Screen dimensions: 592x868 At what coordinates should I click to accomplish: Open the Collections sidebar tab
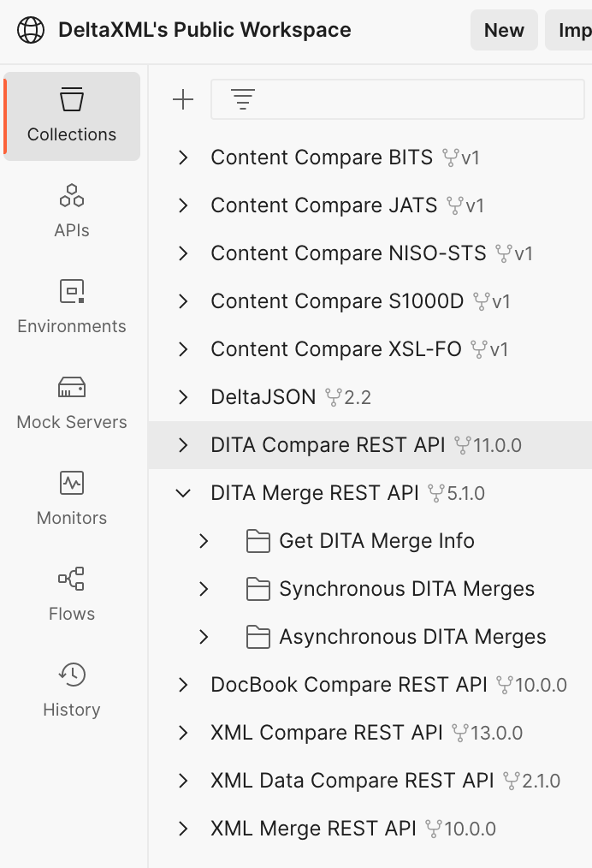click(x=72, y=116)
